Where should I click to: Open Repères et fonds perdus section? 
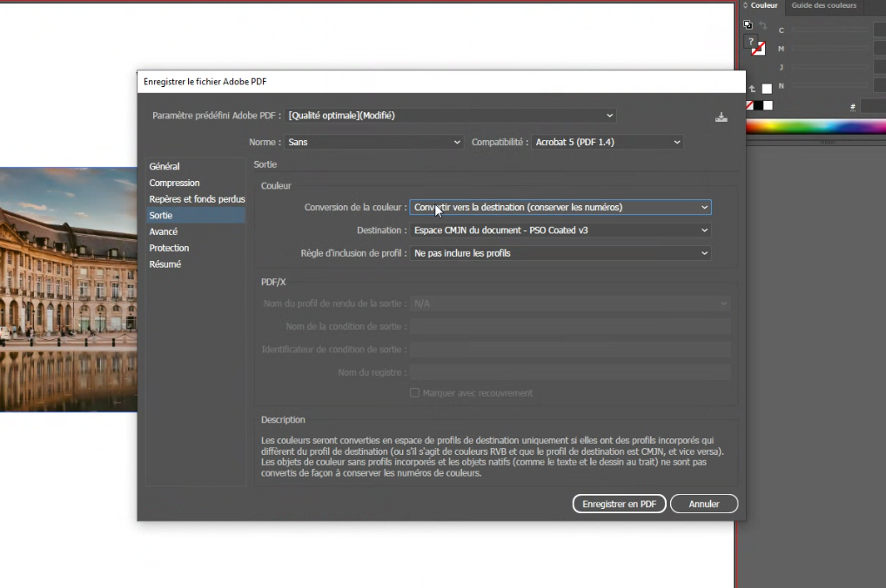tap(197, 199)
